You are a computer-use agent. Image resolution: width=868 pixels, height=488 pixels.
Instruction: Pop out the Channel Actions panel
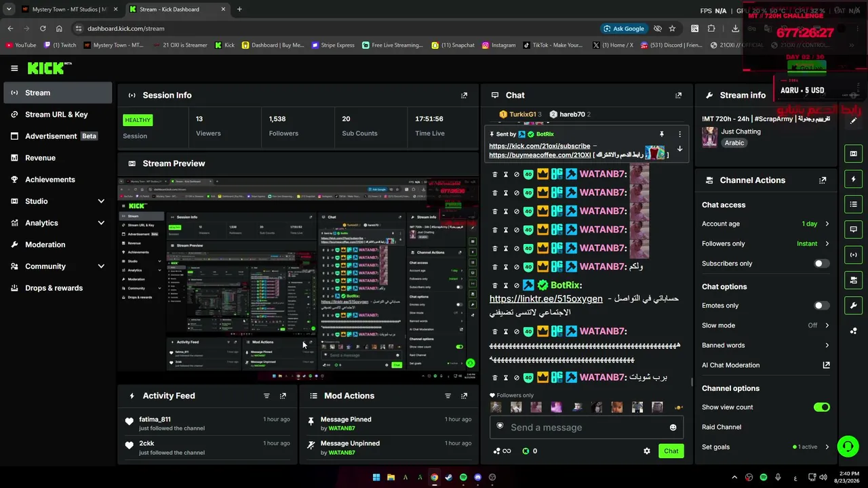point(823,180)
